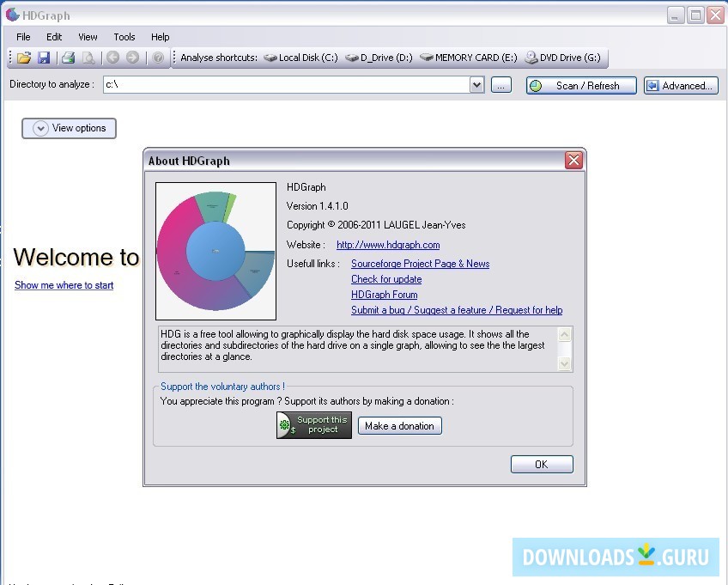Click the Check for update link
This screenshot has height=585, width=728.
[386, 279]
